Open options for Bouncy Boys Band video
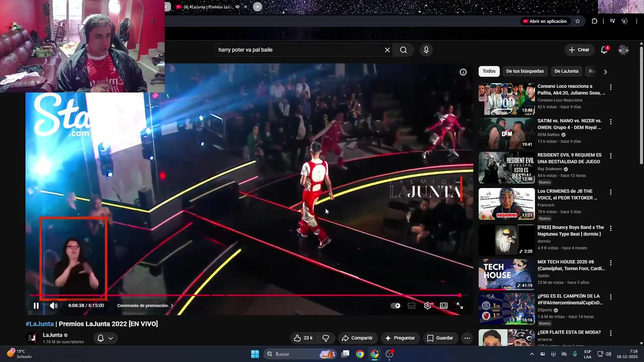The width and height of the screenshot is (644, 362). click(x=611, y=228)
